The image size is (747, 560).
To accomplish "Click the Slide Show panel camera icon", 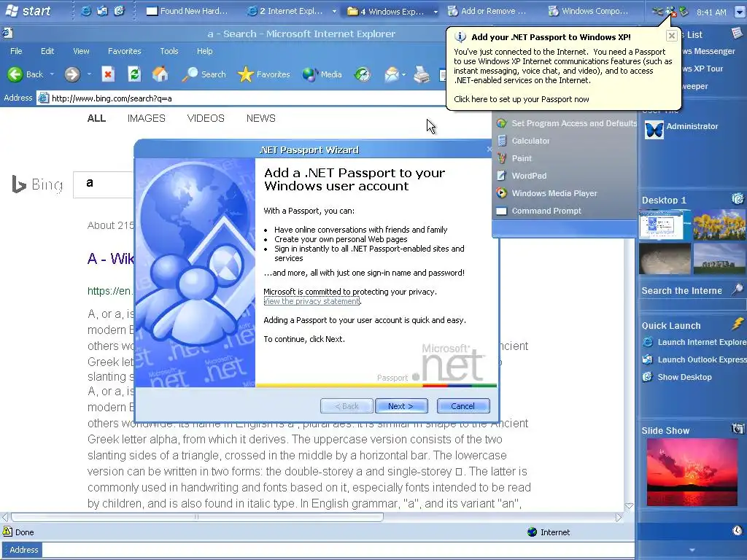I will [x=738, y=429].
